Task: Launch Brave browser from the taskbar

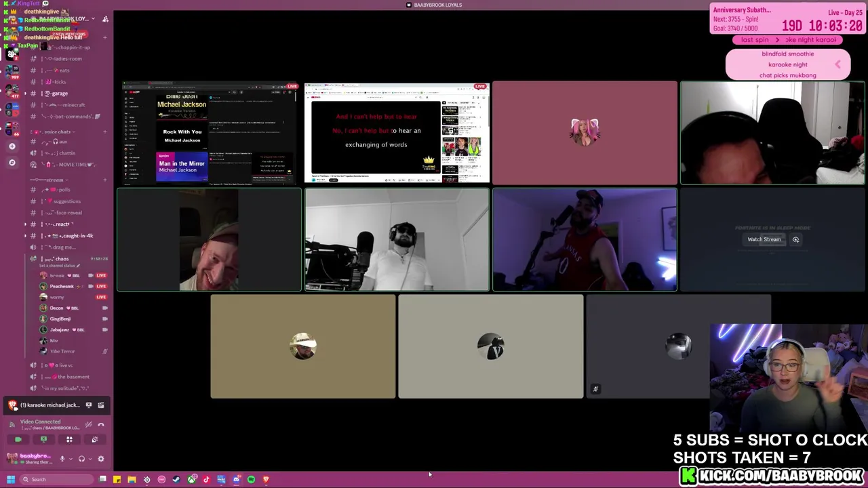Action: [266, 479]
